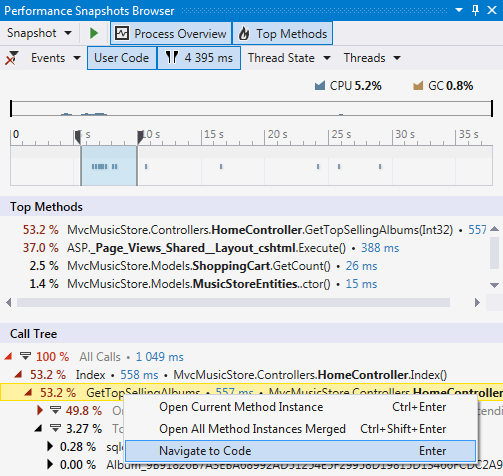Click the window options dropdown arrow in title bar
This screenshot has height=476, width=503.
(x=459, y=10)
